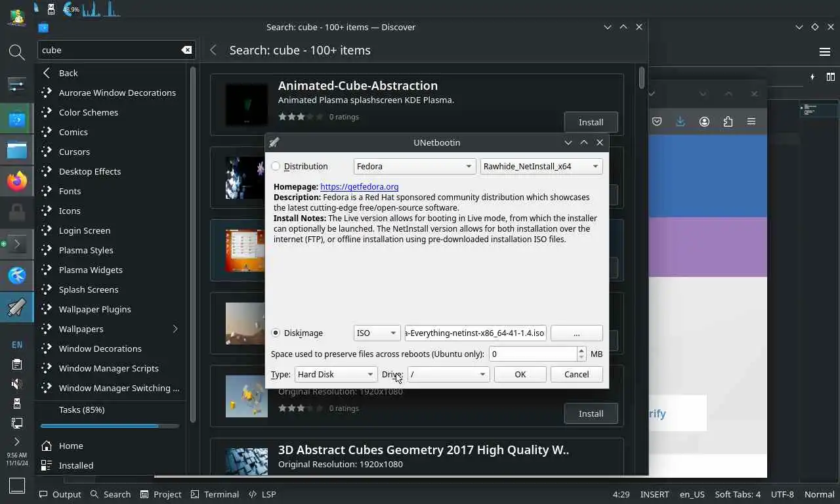Open 3D Abstract Cubes Geometry thumbnail
The image size is (840, 504).
pyautogui.click(x=247, y=461)
